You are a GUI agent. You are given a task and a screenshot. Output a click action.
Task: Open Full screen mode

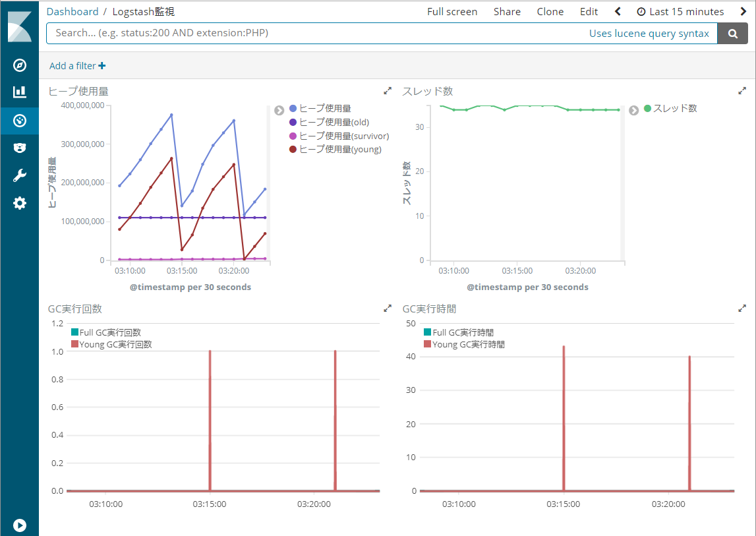pyautogui.click(x=452, y=12)
